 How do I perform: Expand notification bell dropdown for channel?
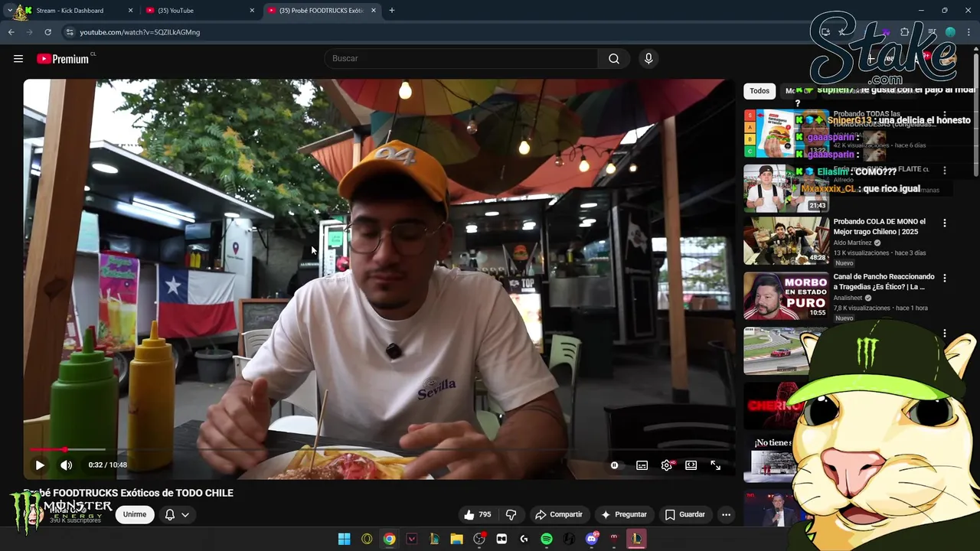pos(176,514)
